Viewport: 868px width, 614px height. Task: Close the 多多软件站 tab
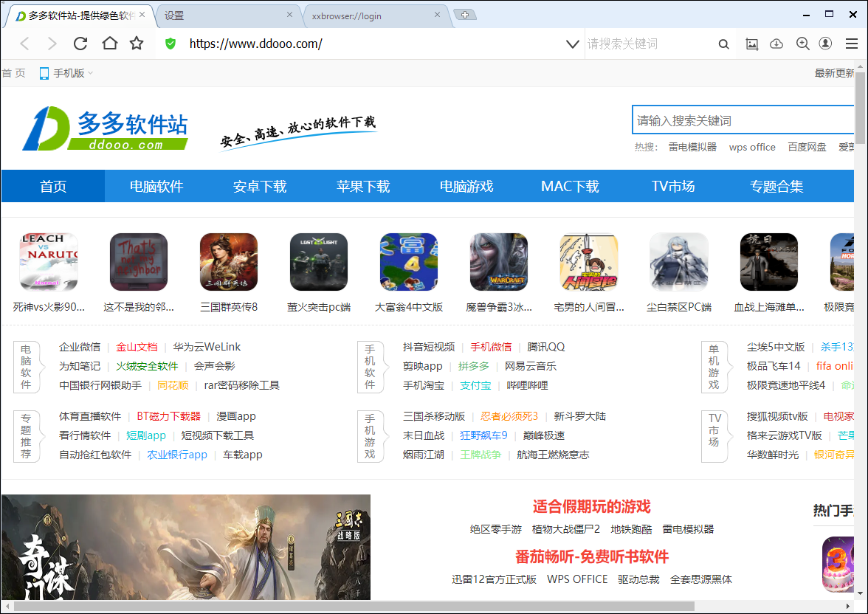[x=142, y=15]
